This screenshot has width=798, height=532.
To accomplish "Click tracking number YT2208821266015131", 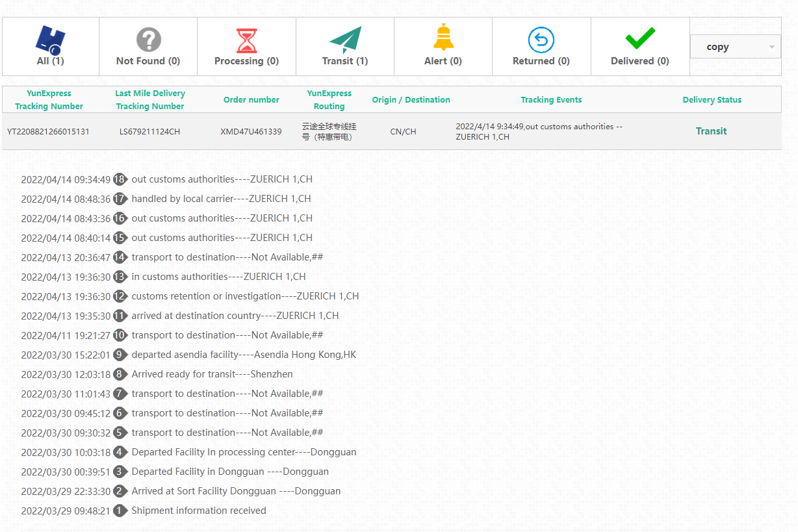I will coord(48,132).
